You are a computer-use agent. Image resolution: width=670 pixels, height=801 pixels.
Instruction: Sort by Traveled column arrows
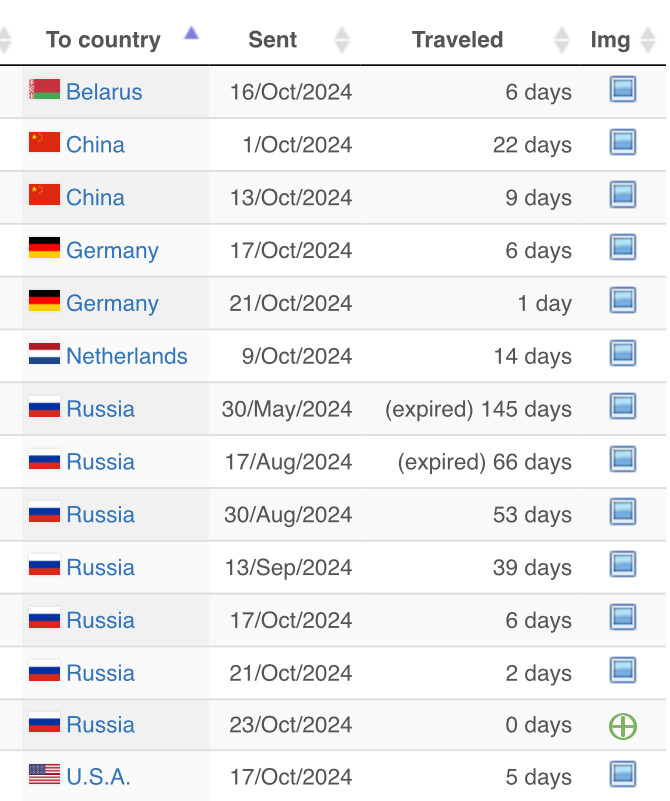pyautogui.click(x=561, y=40)
